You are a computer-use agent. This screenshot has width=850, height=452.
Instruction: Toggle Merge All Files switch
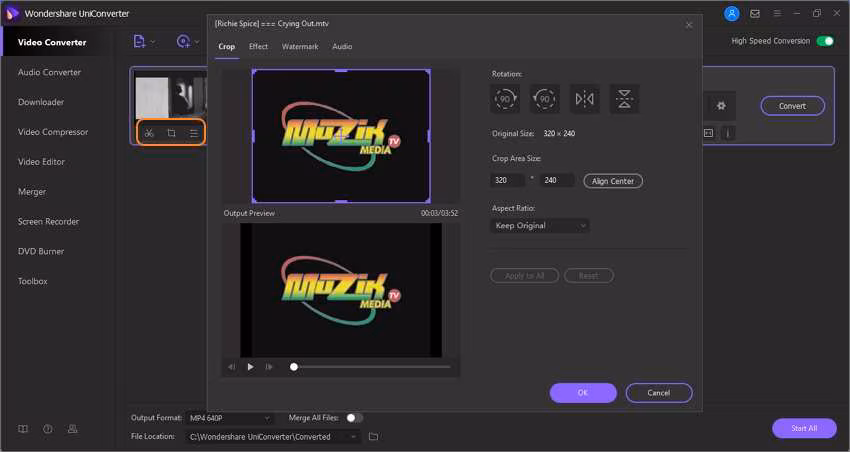(355, 418)
